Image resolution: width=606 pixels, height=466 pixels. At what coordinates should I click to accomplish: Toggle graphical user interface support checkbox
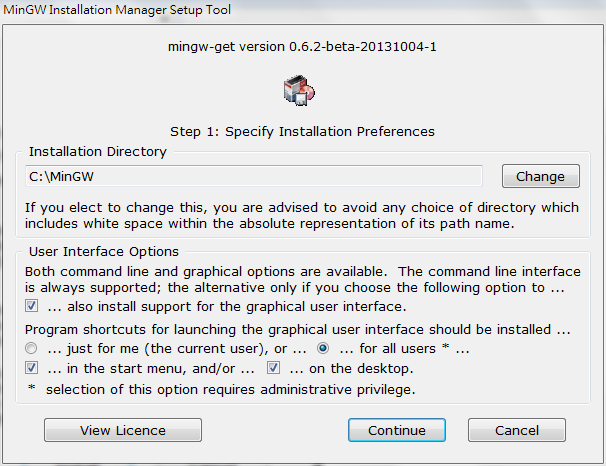pos(31,306)
